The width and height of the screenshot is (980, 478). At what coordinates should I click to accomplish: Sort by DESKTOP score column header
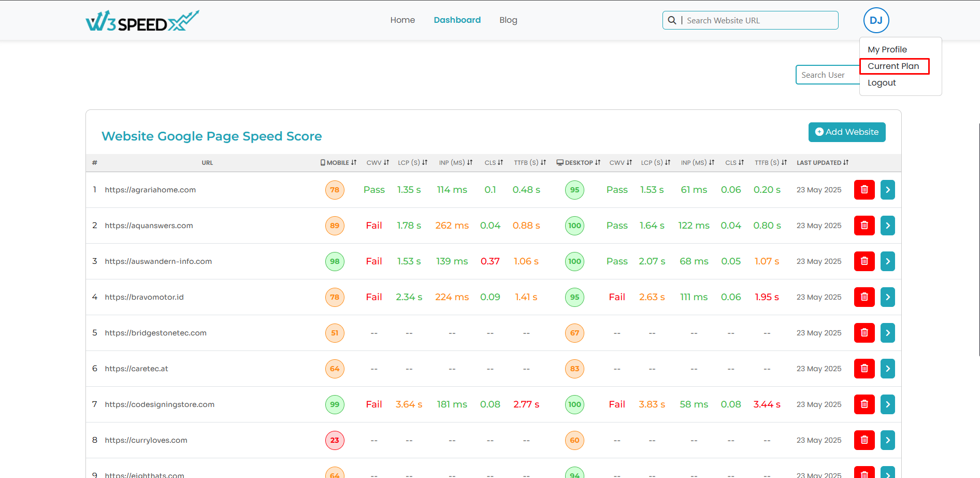[x=579, y=163]
